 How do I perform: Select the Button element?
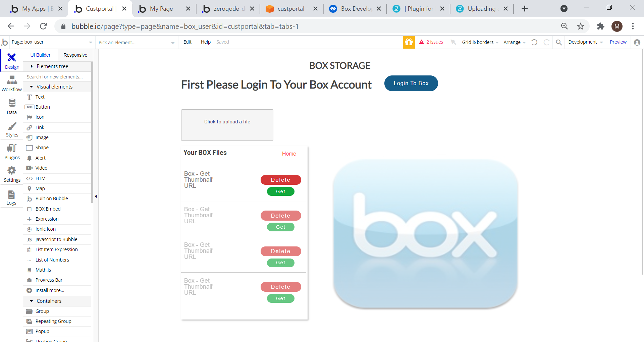pos(57,107)
